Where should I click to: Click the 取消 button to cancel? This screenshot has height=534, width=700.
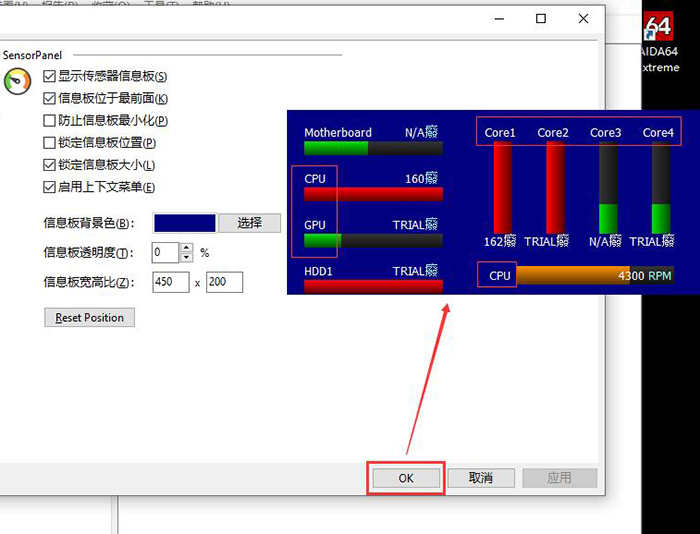point(481,478)
